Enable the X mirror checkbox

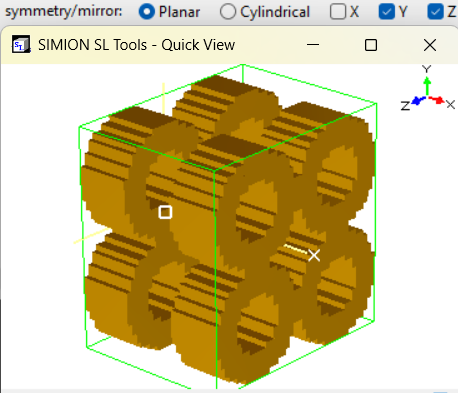tap(338, 12)
